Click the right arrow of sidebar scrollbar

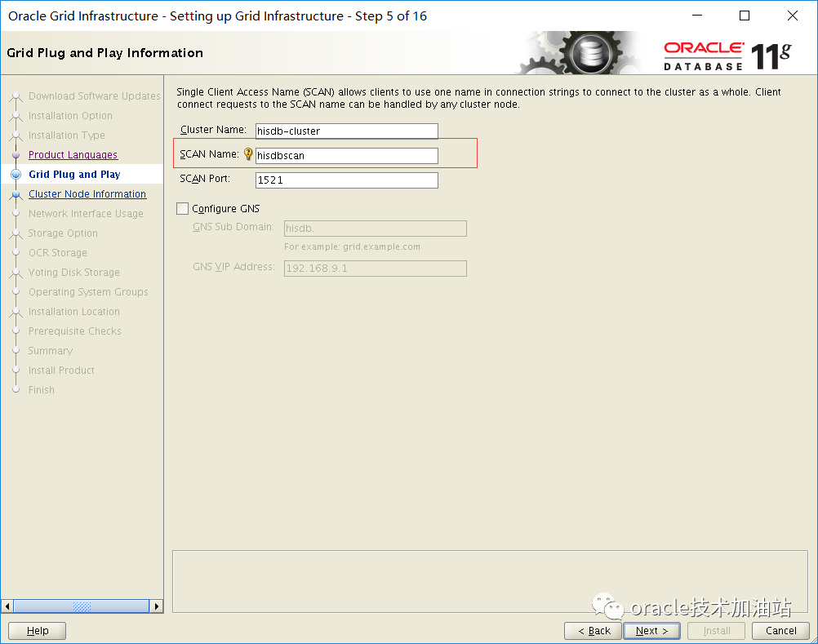click(x=157, y=606)
